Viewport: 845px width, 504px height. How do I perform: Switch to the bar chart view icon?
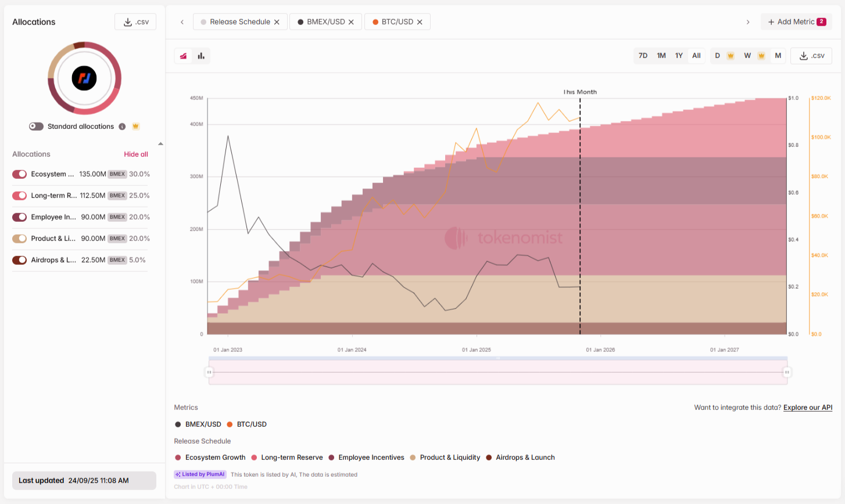(201, 56)
